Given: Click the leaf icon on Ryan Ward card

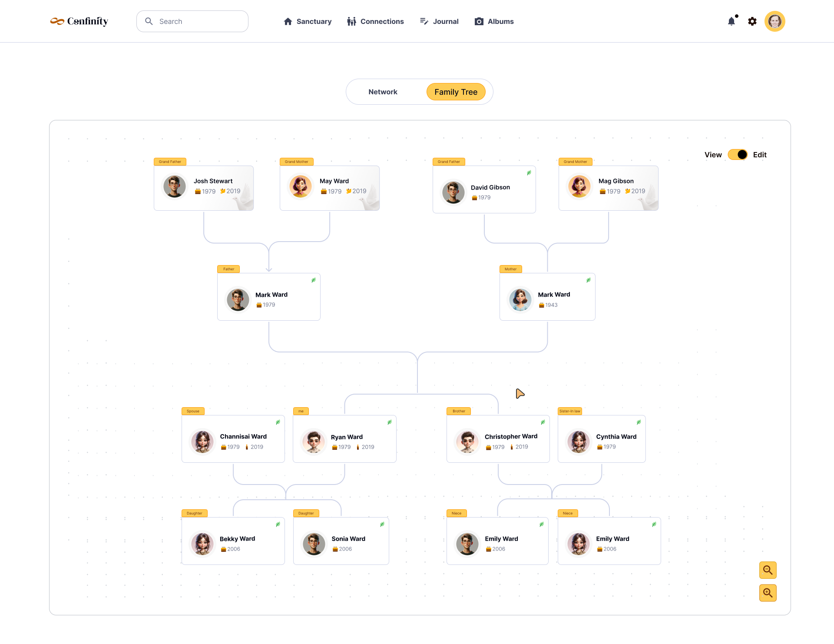Looking at the screenshot, I should pos(389,422).
